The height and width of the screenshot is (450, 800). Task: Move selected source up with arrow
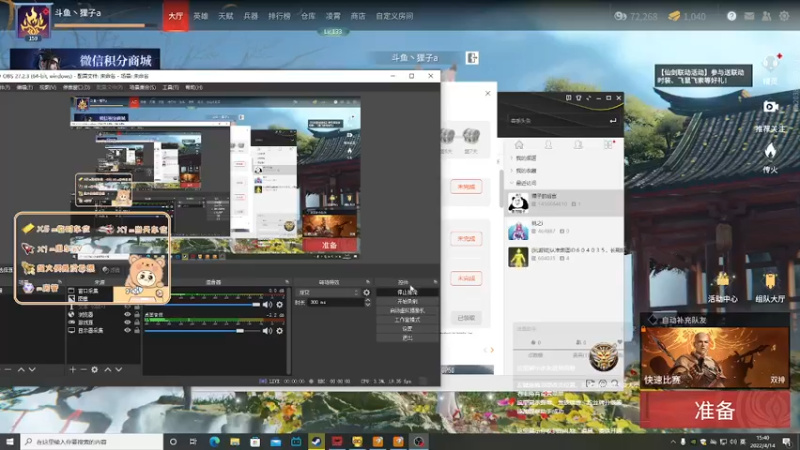(x=108, y=369)
